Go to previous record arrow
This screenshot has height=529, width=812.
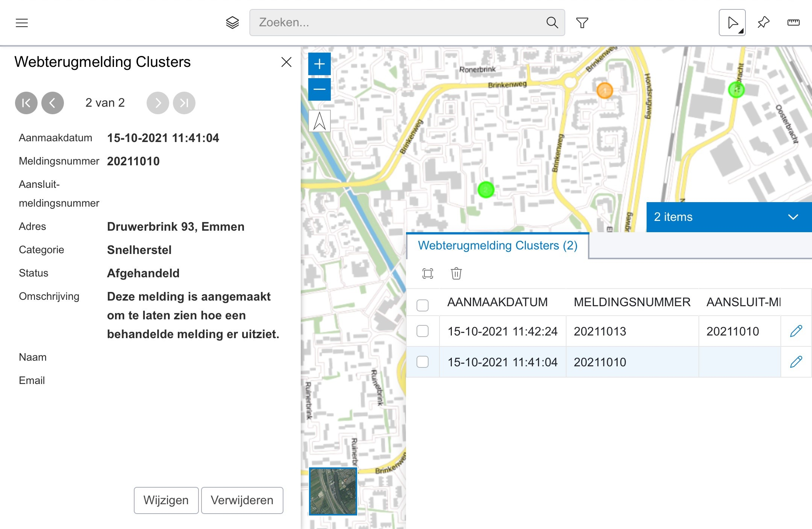click(53, 103)
